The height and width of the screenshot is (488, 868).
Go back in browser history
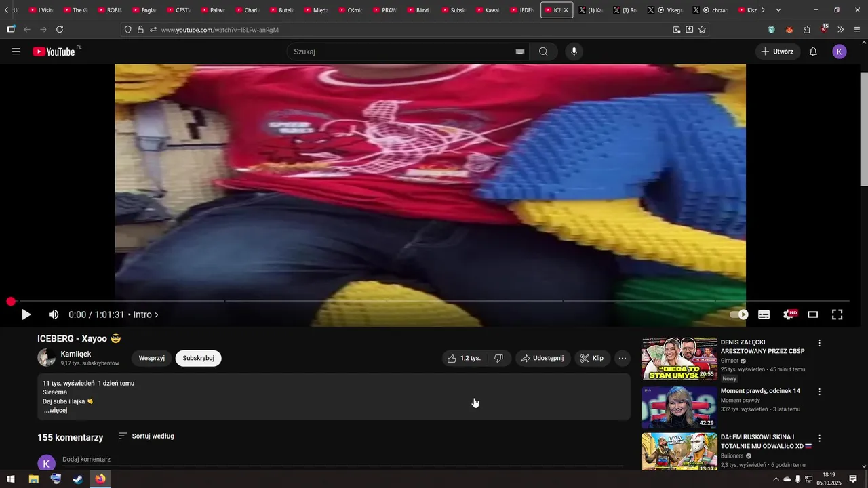(x=27, y=29)
